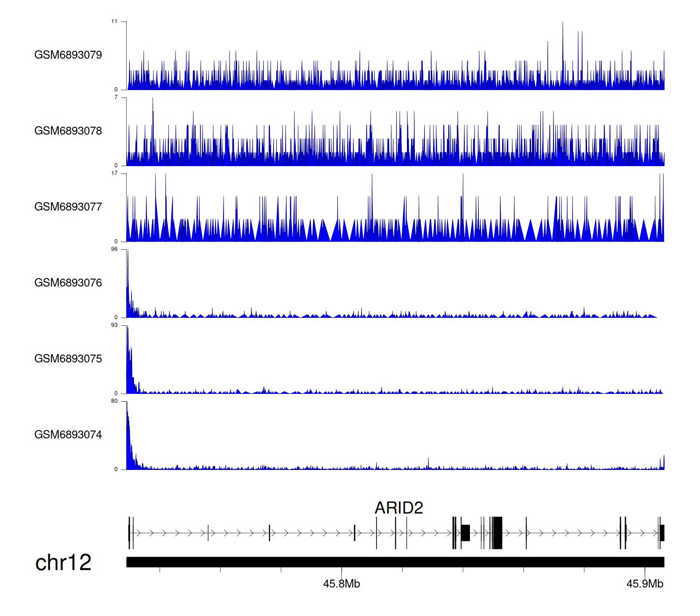The height and width of the screenshot is (616, 700).
Task: Click the y-axis maximum value 80
Action: click(x=114, y=401)
